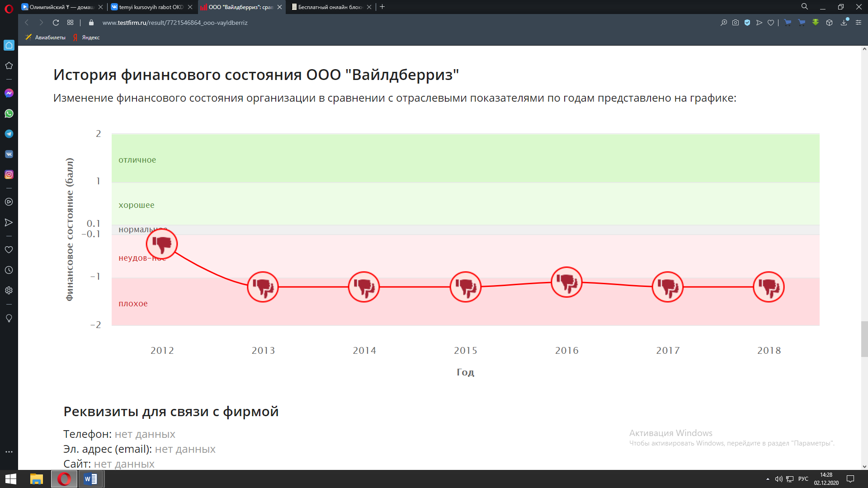Open Word from the taskbar
The width and height of the screenshot is (868, 488).
91,479
